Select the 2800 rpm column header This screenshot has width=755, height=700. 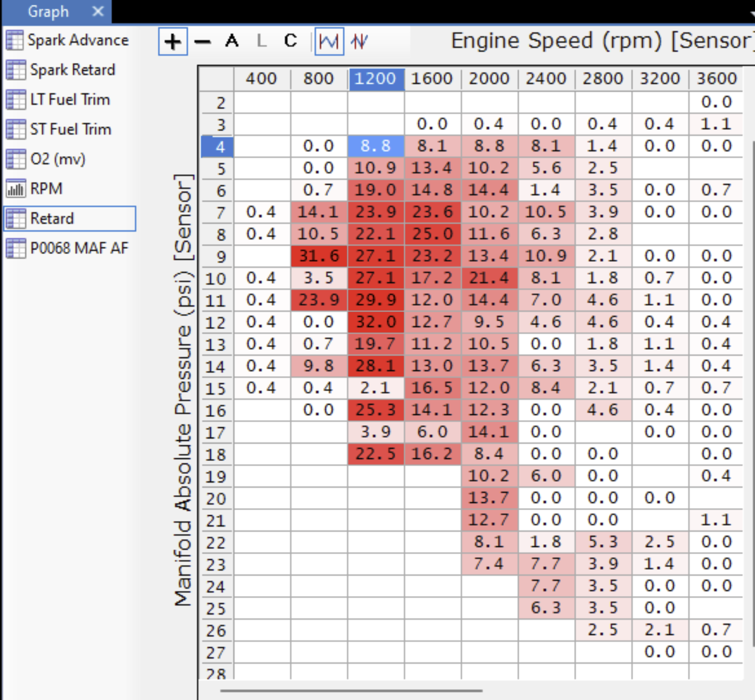(603, 79)
